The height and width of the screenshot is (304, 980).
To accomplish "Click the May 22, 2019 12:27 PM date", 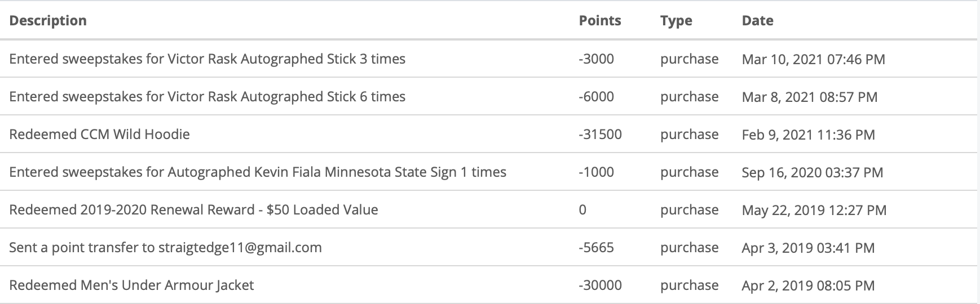I will (x=814, y=210).
